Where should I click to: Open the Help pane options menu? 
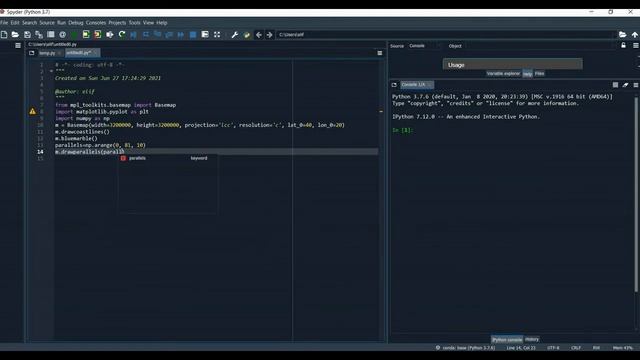(636, 46)
